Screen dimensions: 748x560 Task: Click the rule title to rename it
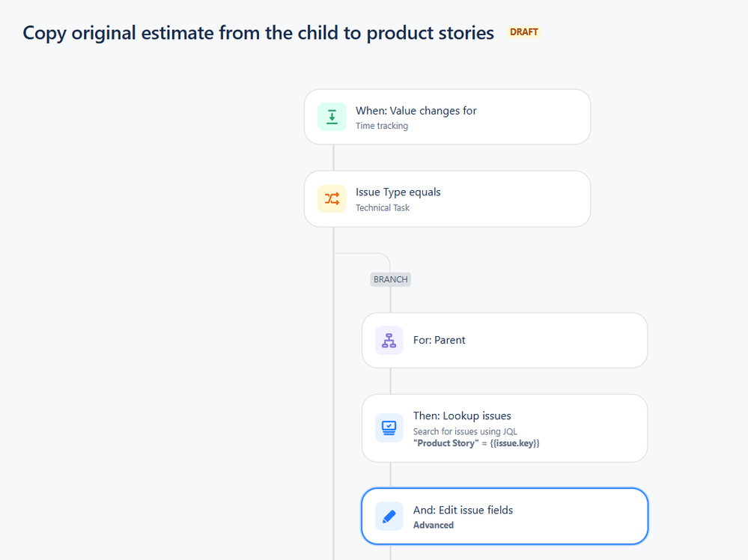click(258, 33)
